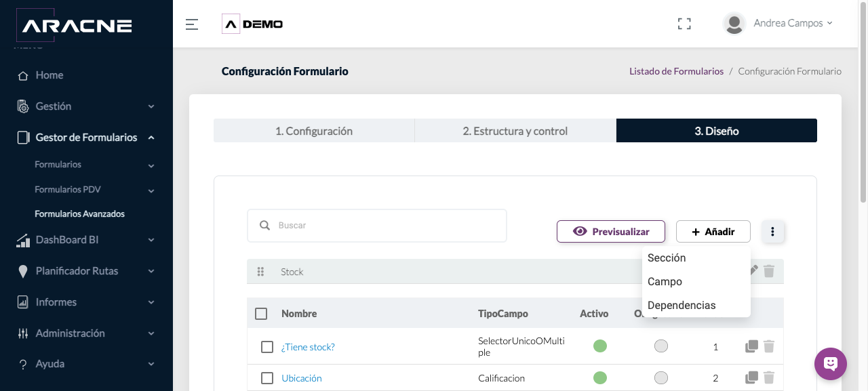The height and width of the screenshot is (391, 868).
Task: Click the page vertical scrollbar
Action: click(x=863, y=102)
